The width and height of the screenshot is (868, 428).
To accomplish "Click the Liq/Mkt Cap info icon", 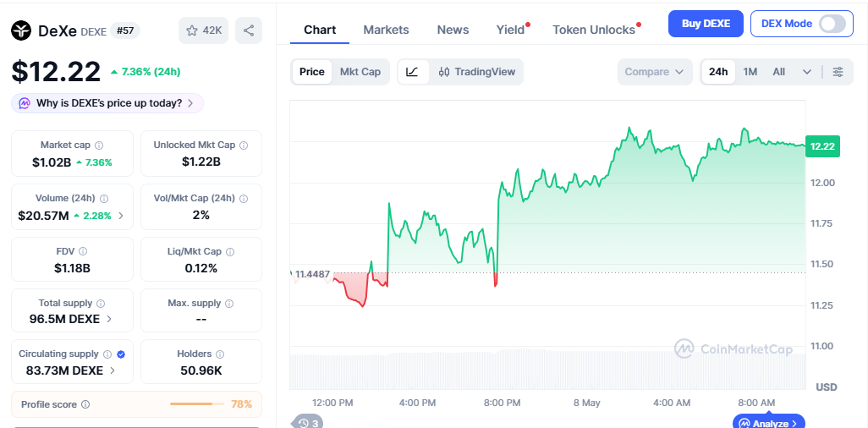I will [x=230, y=251].
